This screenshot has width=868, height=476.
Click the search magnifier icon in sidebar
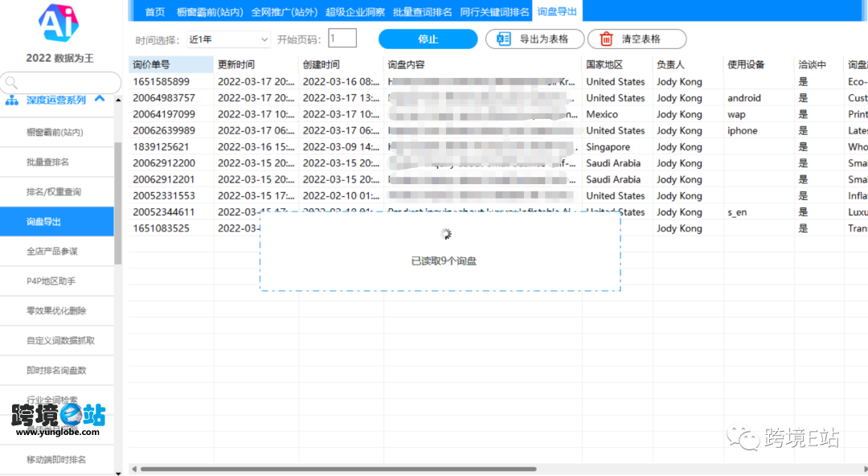[x=11, y=83]
